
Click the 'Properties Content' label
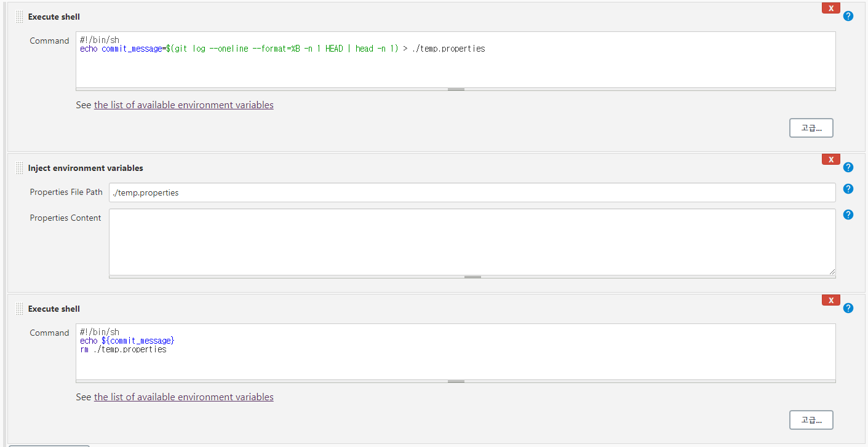pyautogui.click(x=66, y=218)
